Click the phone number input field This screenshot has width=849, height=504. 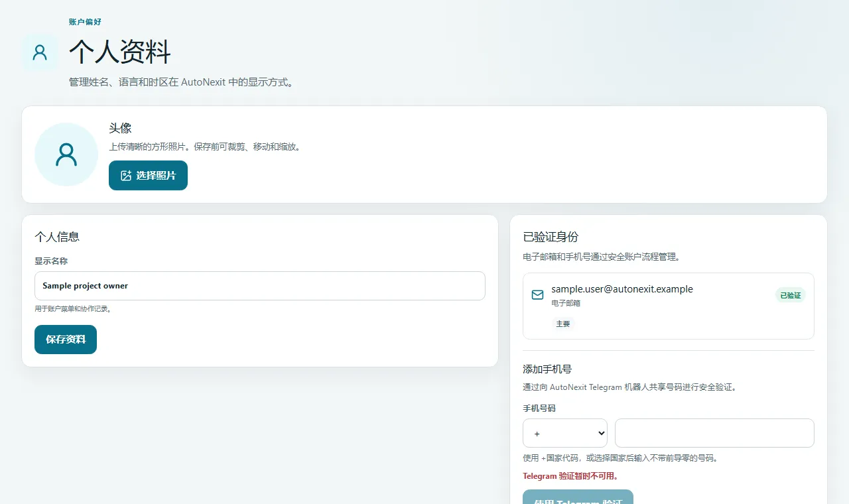(714, 433)
